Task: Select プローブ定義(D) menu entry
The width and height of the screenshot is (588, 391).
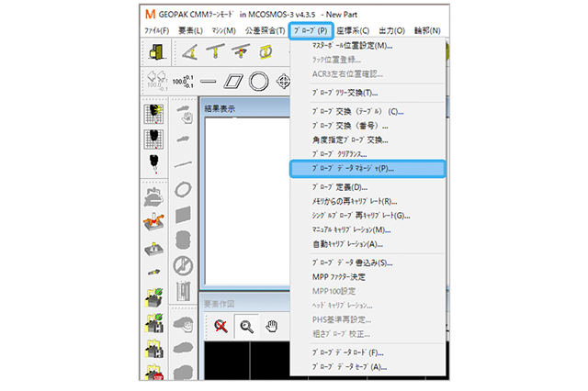Action: pyautogui.click(x=340, y=186)
